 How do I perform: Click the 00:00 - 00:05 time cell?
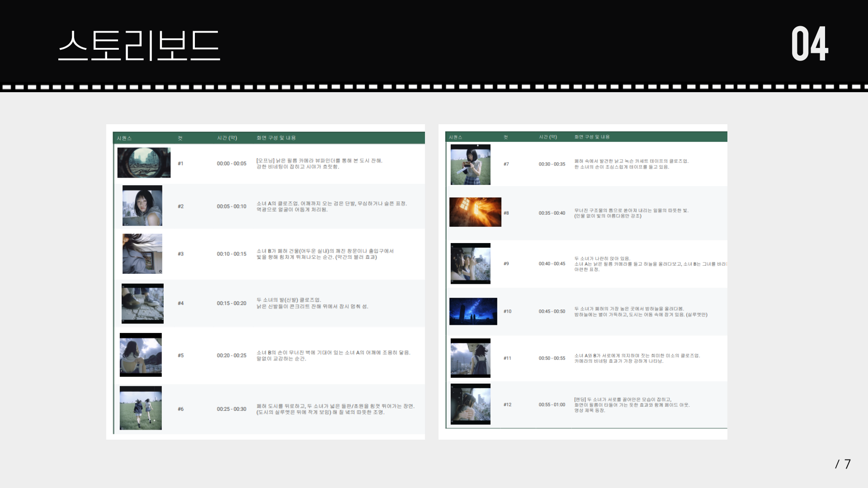click(x=231, y=164)
